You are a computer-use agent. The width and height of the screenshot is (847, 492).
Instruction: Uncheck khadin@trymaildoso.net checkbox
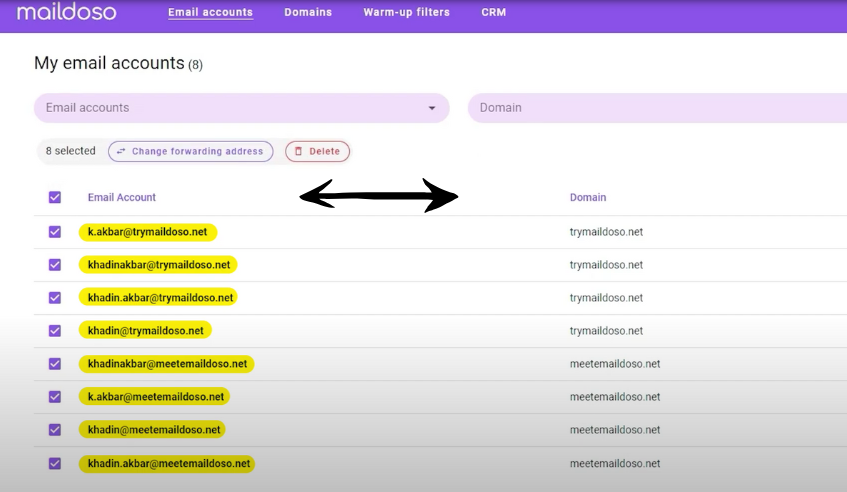pyautogui.click(x=55, y=331)
